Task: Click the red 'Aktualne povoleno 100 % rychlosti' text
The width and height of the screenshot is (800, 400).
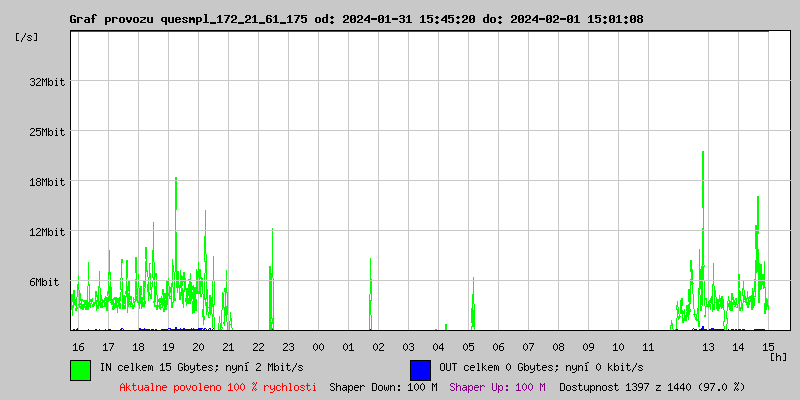Action: pos(218,386)
